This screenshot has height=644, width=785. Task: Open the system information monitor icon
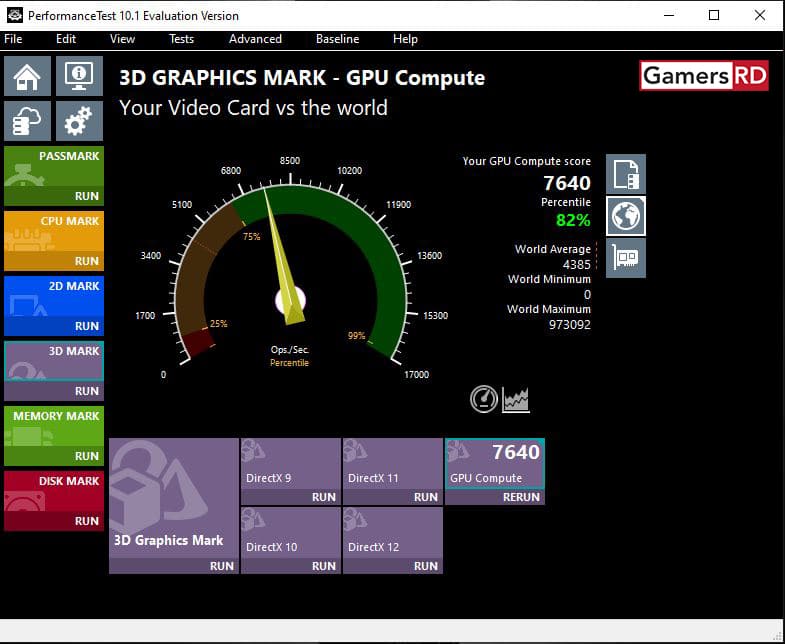pos(79,76)
